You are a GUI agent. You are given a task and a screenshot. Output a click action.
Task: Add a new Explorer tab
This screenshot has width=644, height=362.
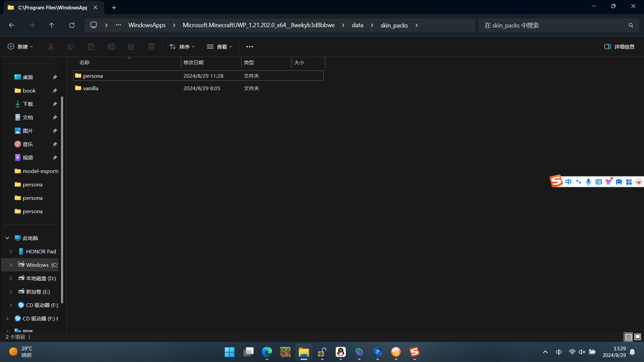pos(114,7)
